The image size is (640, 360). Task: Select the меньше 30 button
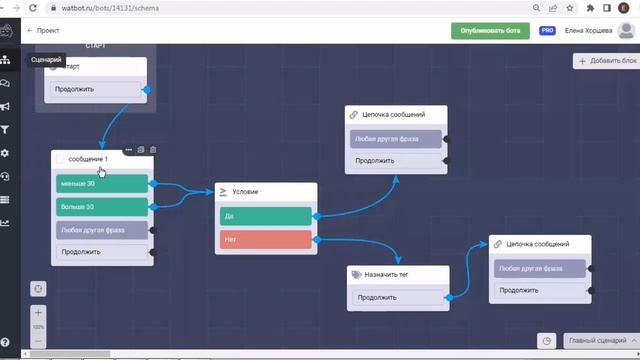click(102, 184)
